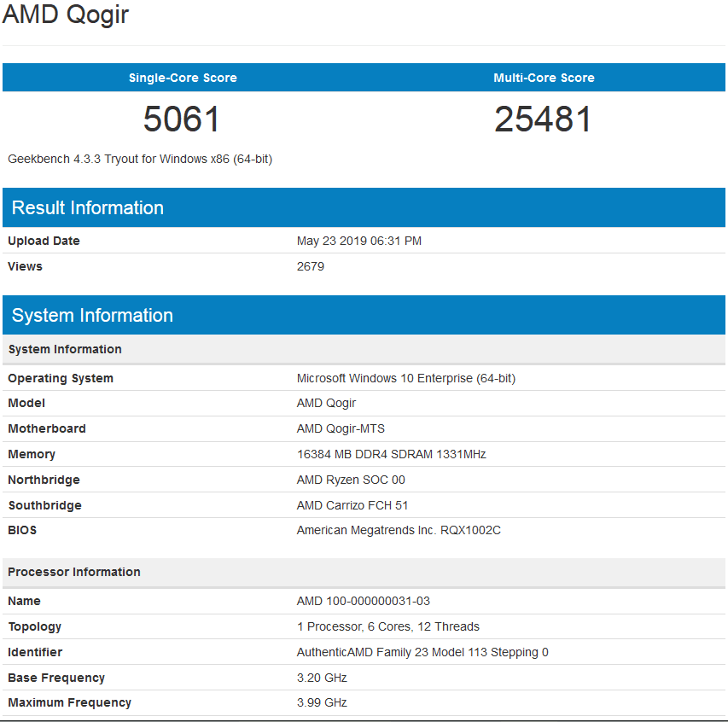Click the Result Information section header
This screenshot has height=722, width=728.
point(86,207)
